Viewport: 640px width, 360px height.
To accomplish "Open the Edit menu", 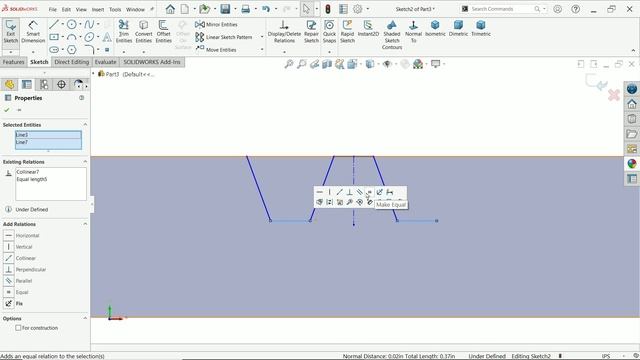I will [x=66, y=9].
